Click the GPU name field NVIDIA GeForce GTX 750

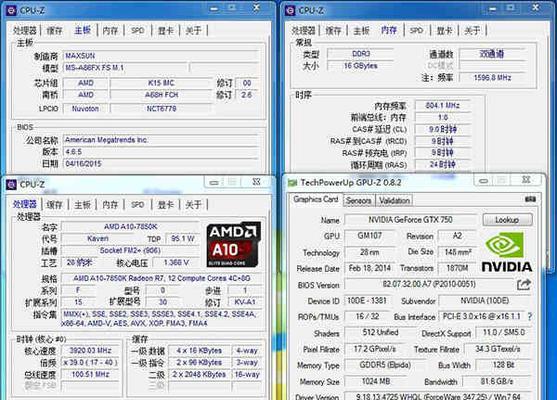[411, 220]
